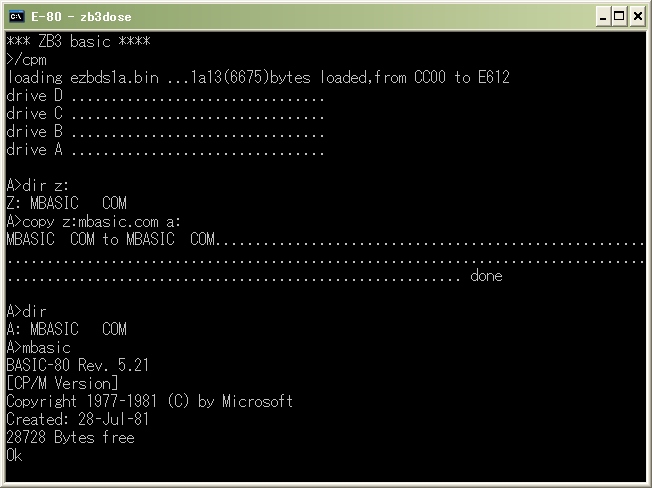Click the "Ok" prompt
The width and height of the screenshot is (652, 488).
pos(14,456)
